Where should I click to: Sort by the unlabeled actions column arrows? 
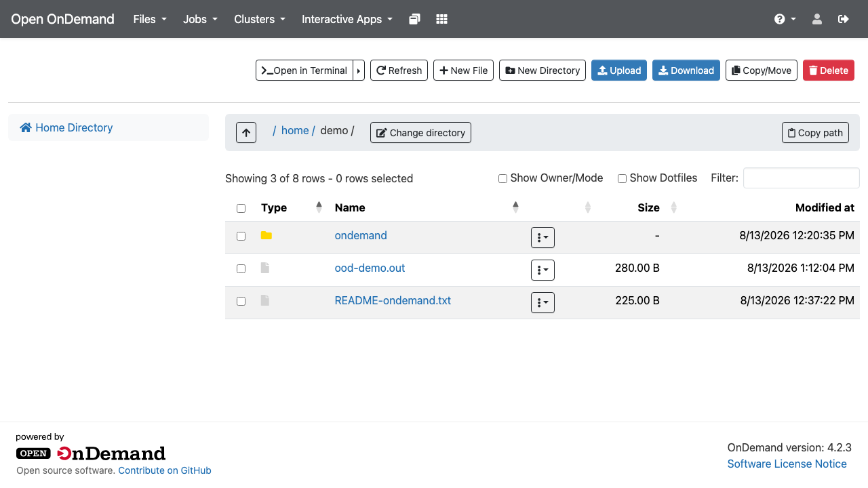click(x=588, y=207)
